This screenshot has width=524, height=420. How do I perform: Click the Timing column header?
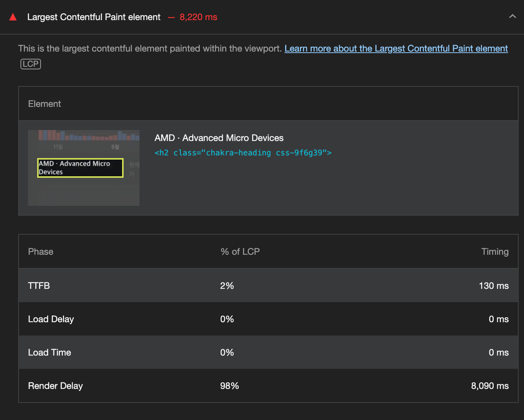495,252
